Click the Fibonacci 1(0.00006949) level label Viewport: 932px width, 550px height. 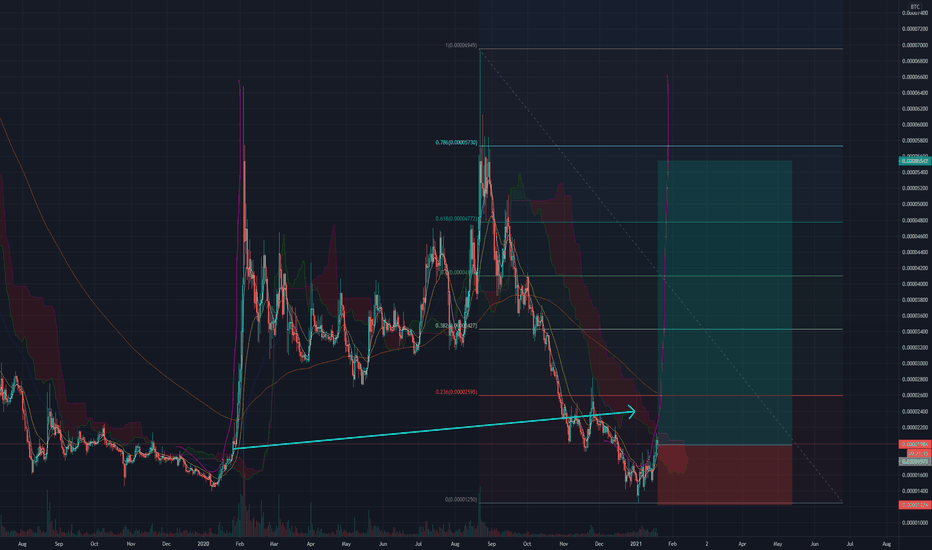(461, 46)
